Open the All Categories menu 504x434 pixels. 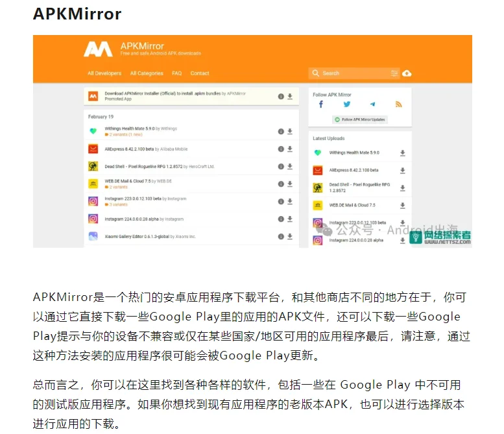pyautogui.click(x=147, y=73)
